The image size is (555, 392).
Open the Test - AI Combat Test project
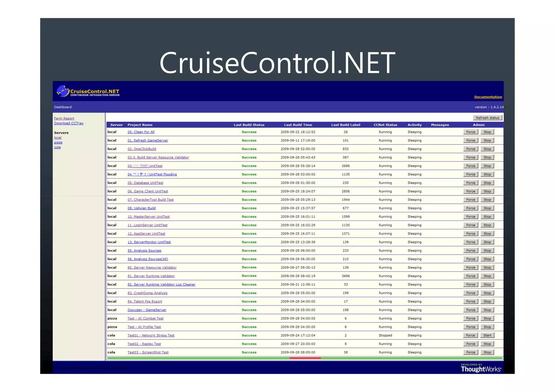point(146,319)
